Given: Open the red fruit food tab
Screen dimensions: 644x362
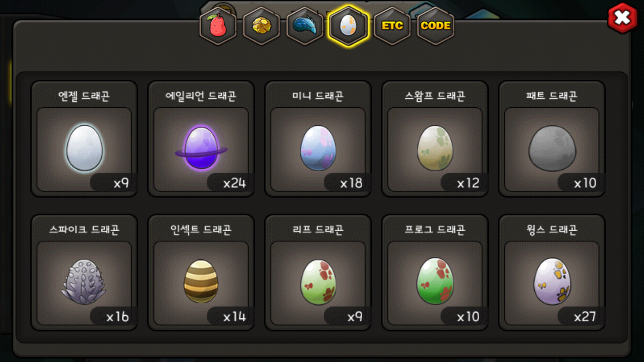Looking at the screenshot, I should 218,26.
